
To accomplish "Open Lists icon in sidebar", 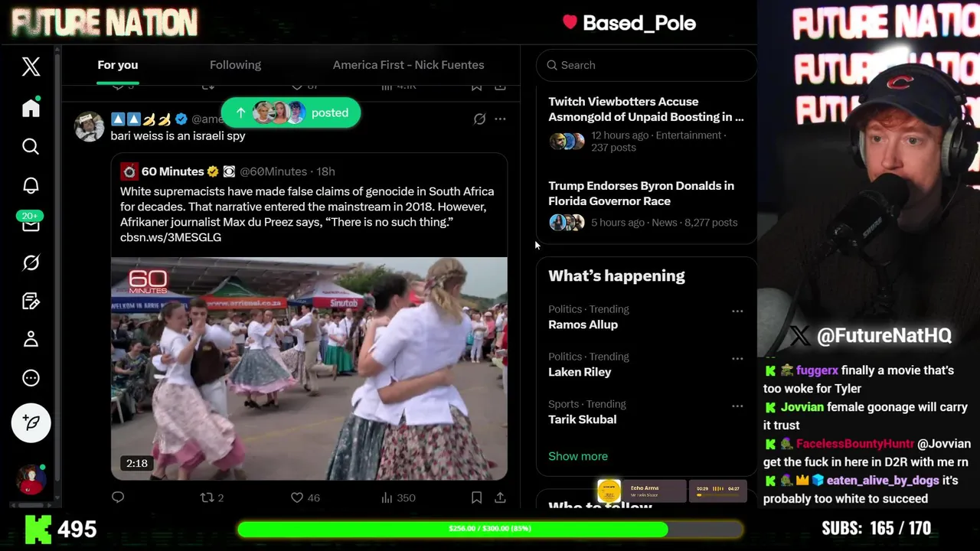I will [x=31, y=301].
